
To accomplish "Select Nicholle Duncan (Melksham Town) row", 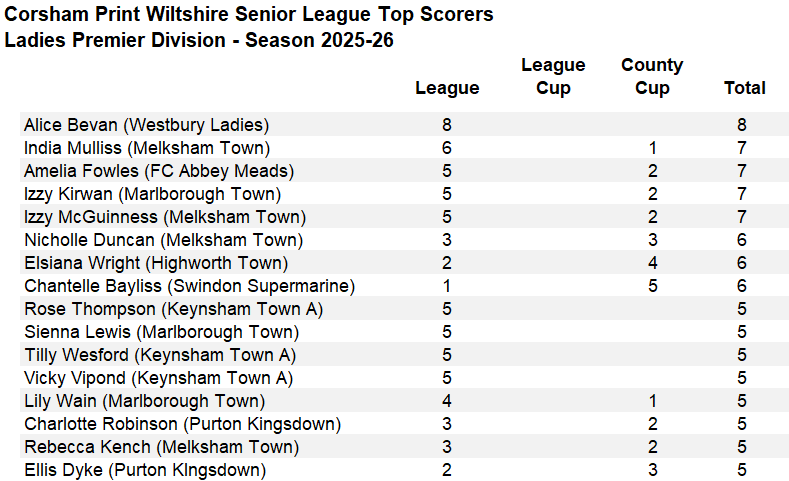I will (x=163, y=240).
